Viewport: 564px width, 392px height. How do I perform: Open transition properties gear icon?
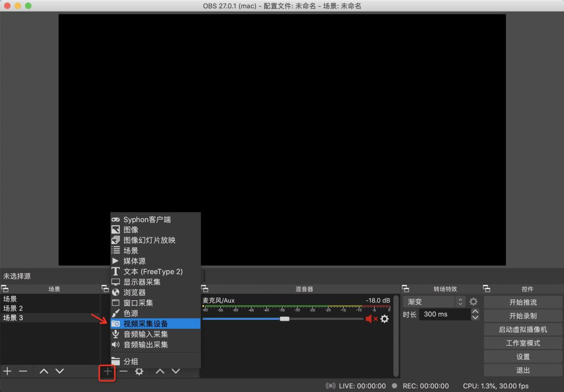[473, 302]
